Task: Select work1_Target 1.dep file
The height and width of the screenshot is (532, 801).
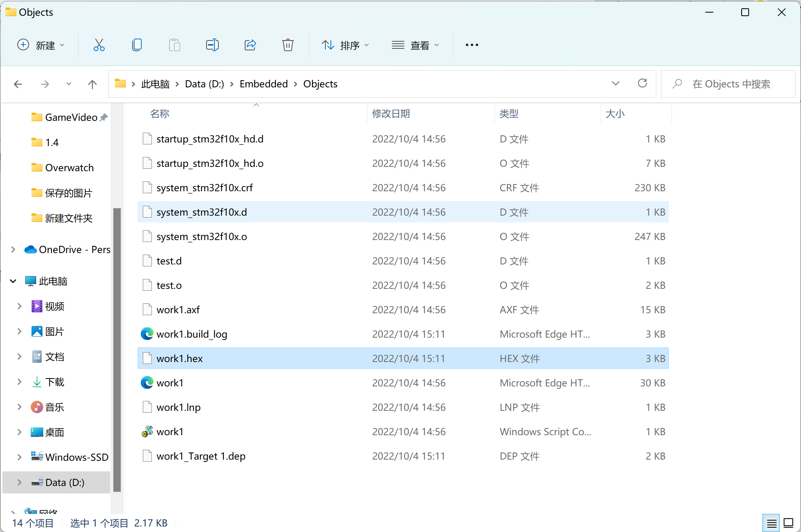Action: [403, 456]
